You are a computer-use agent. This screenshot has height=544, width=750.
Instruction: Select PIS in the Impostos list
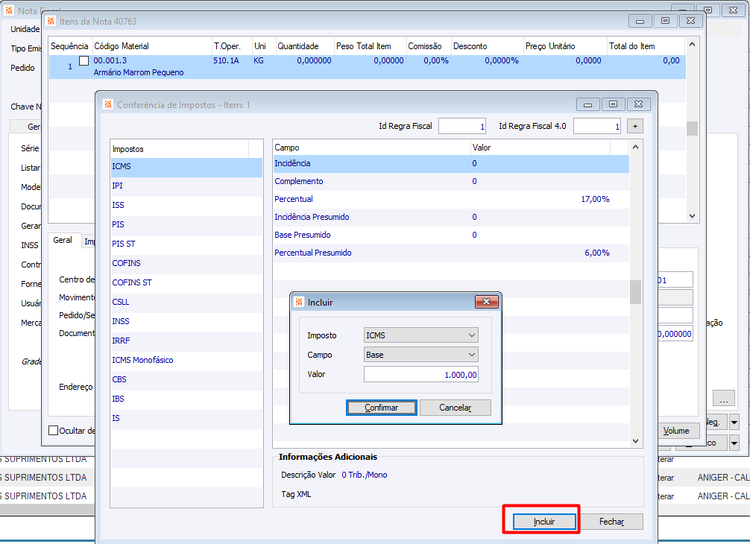(187, 224)
